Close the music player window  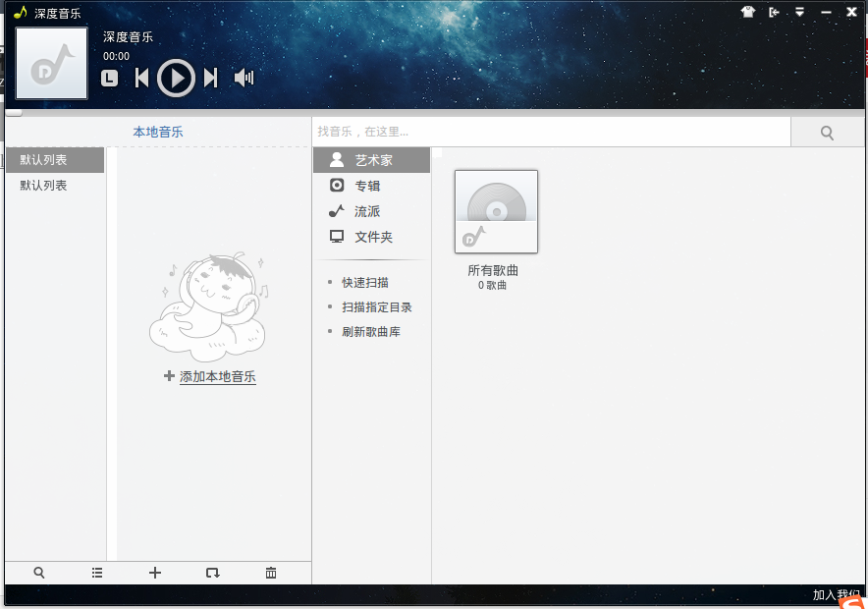click(851, 12)
